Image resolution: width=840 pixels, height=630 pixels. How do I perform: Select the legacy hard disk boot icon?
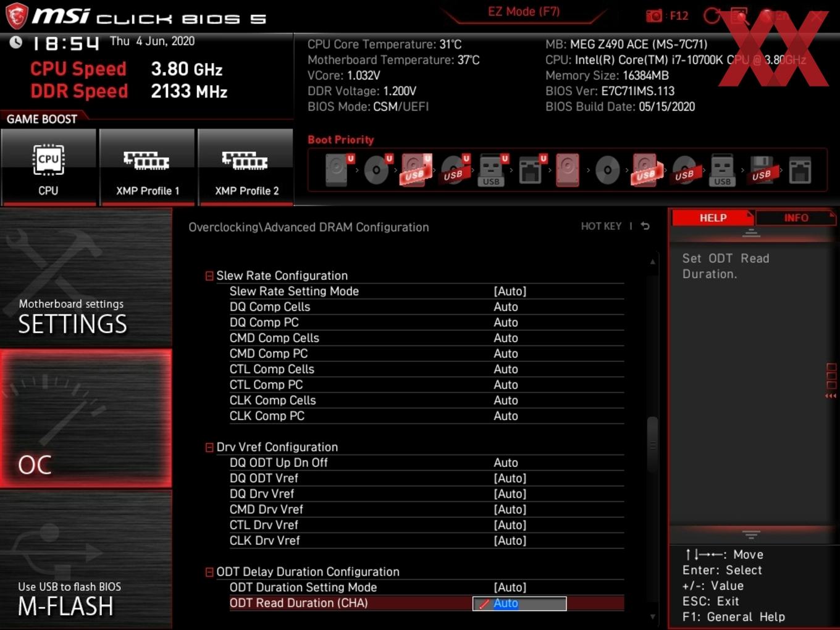[568, 170]
